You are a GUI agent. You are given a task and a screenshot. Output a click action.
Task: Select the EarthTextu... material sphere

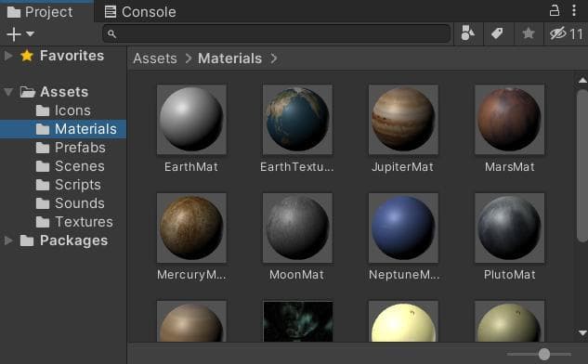[x=297, y=119]
